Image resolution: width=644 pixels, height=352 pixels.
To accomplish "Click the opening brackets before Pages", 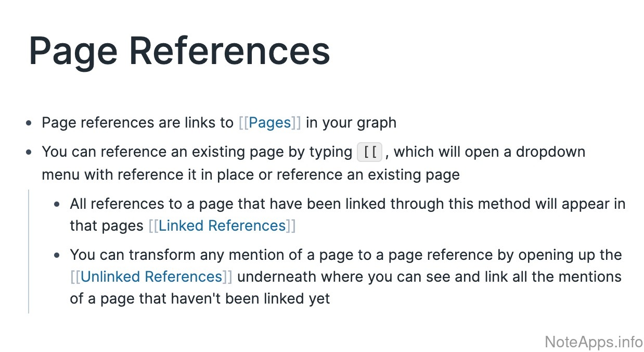I will coord(243,123).
